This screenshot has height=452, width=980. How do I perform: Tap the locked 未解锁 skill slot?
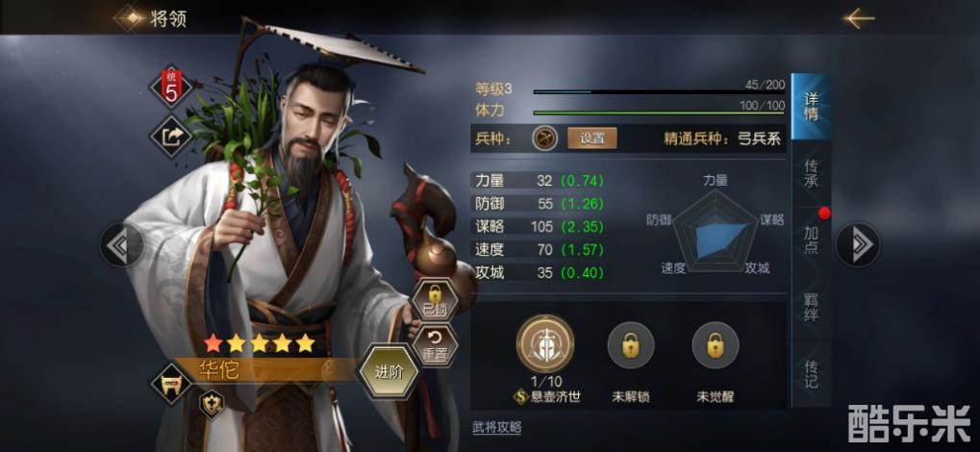(631, 344)
